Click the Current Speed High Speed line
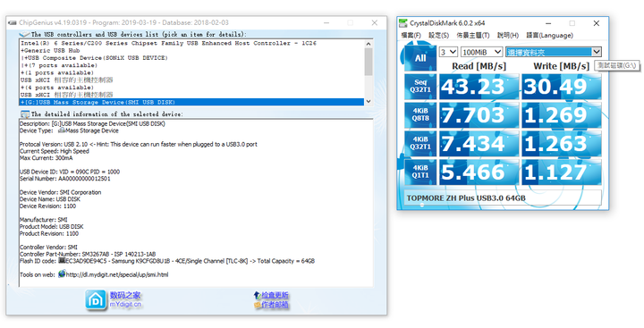This screenshot has height=328, width=644. 55,151
